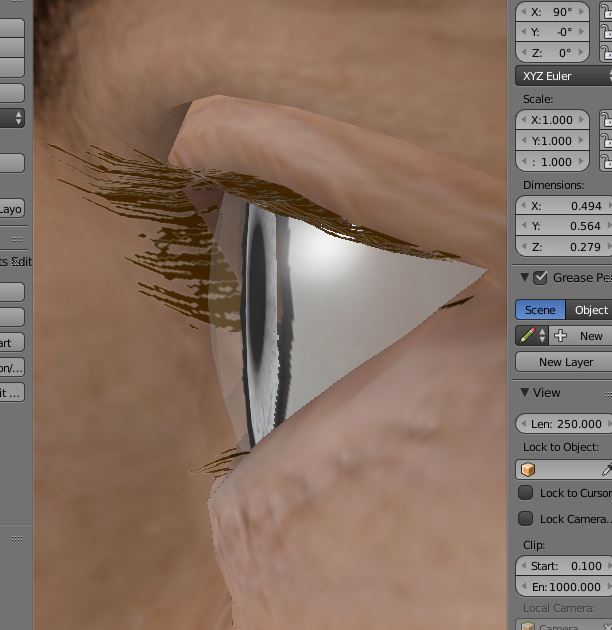
Task: Click the New grease pencil button
Action: 581,335
